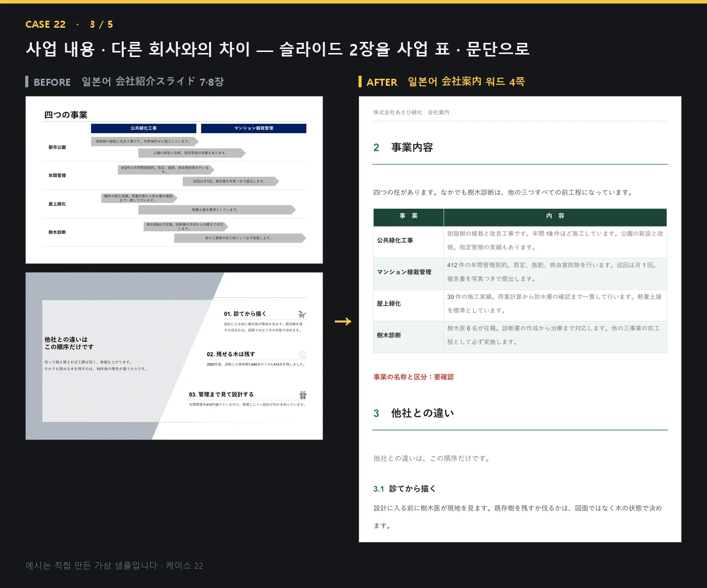
Task: Click the gray arrow box reading 軽量土壌を標準としています
Action: (x=217, y=209)
